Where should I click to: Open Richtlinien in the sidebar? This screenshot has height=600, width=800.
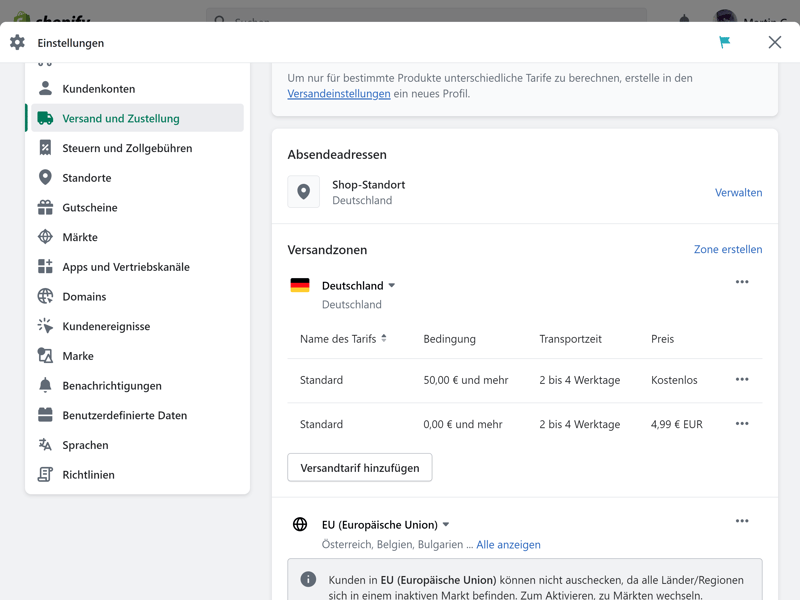pos(88,475)
